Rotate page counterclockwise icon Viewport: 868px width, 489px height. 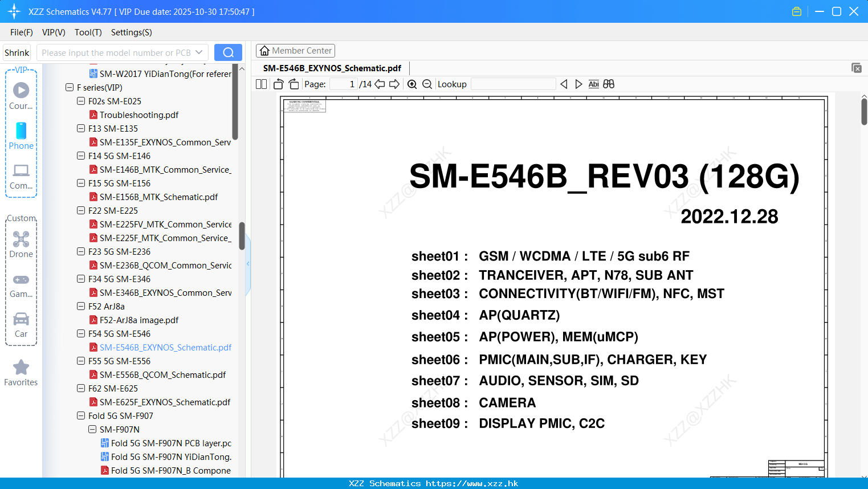pyautogui.click(x=278, y=84)
